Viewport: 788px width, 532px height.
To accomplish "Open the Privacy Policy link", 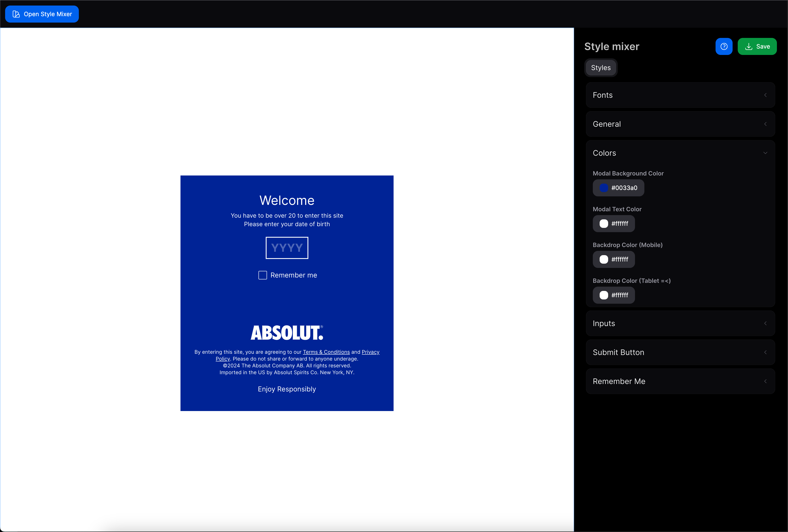I will (370, 352).
